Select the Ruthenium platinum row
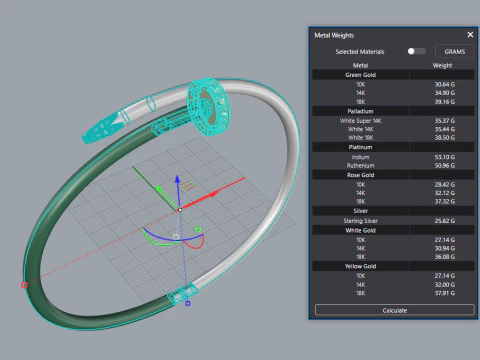Screen dimensions: 480x360 tap(393, 165)
